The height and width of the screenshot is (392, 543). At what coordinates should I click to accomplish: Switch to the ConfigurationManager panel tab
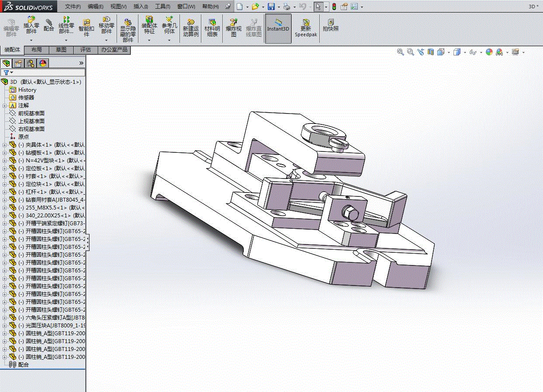pos(31,63)
